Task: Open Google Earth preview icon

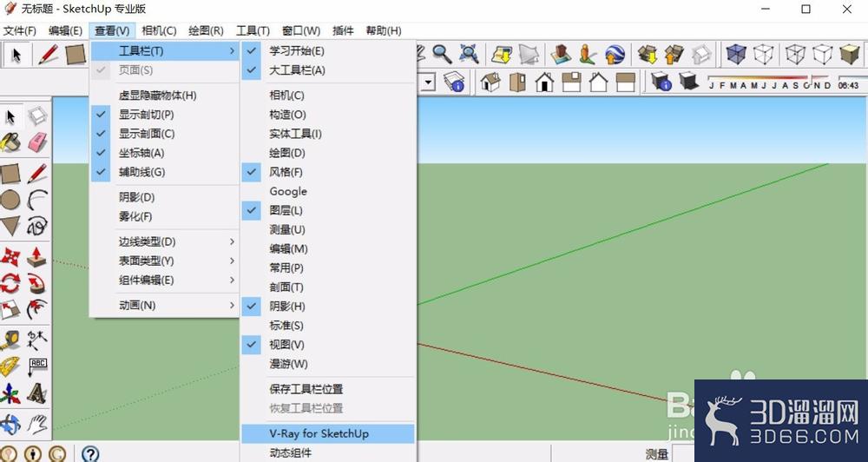Action: [615, 55]
